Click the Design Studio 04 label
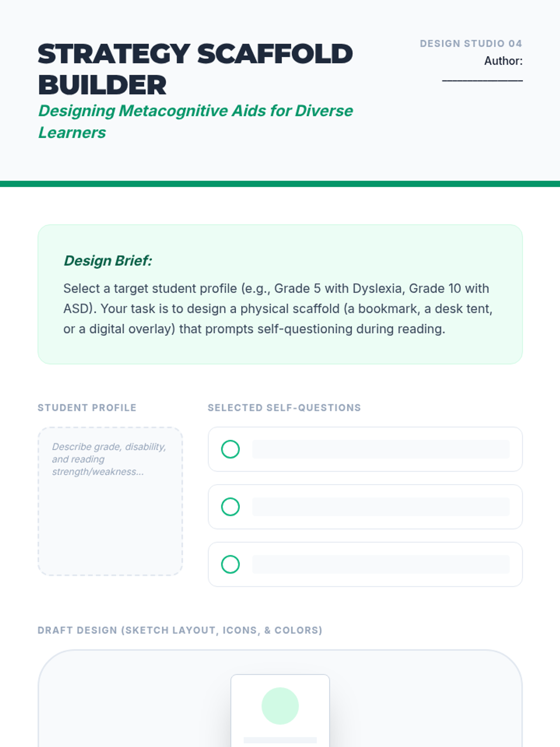Image resolution: width=560 pixels, height=747 pixels. click(x=470, y=43)
